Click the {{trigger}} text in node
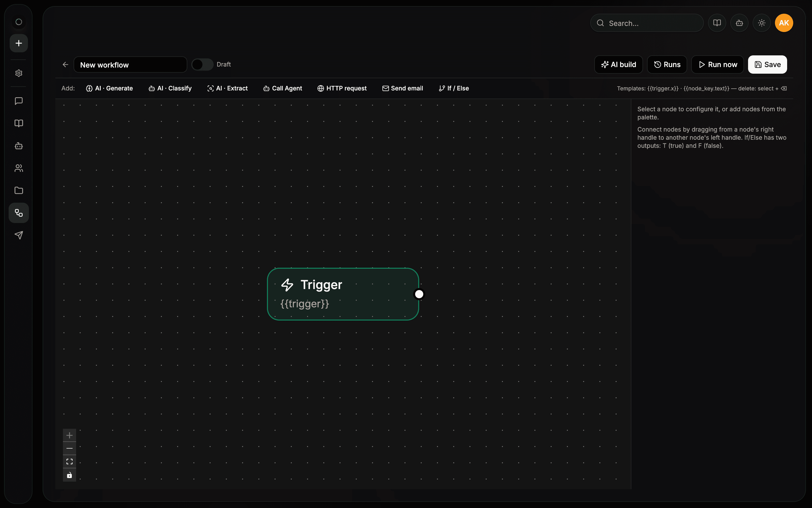812x508 pixels. point(305,304)
